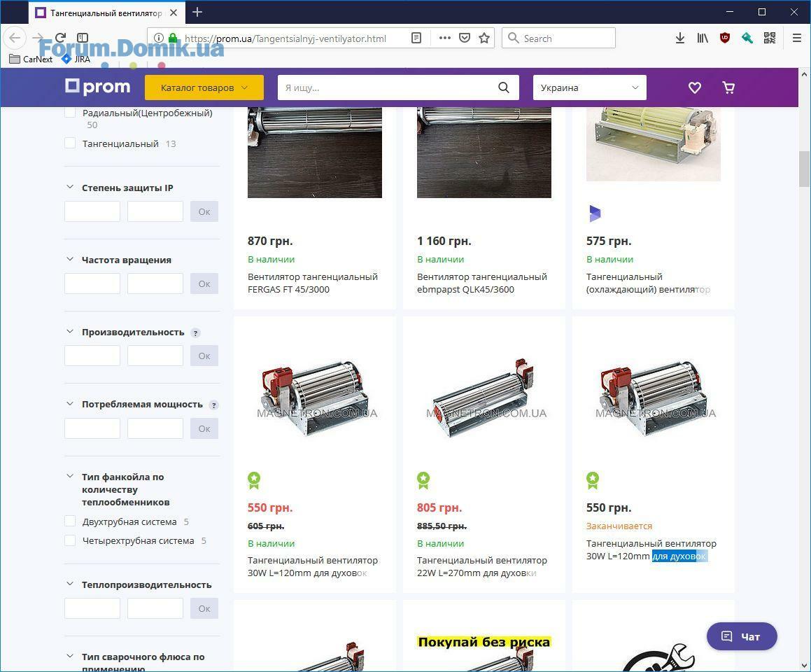Image resolution: width=811 pixels, height=672 pixels.
Task: Open the Firefox library icon
Action: (703, 38)
